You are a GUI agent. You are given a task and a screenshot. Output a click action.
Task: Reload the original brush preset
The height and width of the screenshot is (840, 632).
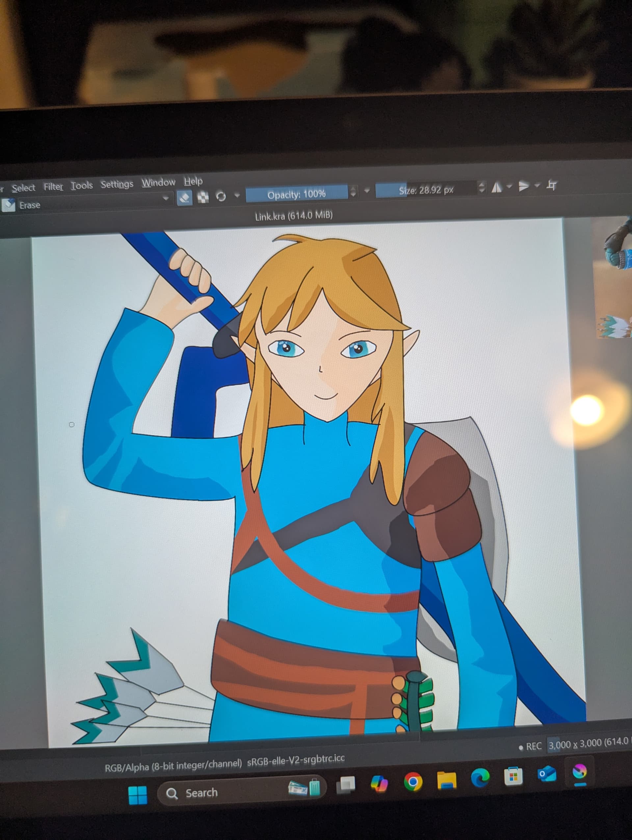click(x=221, y=196)
